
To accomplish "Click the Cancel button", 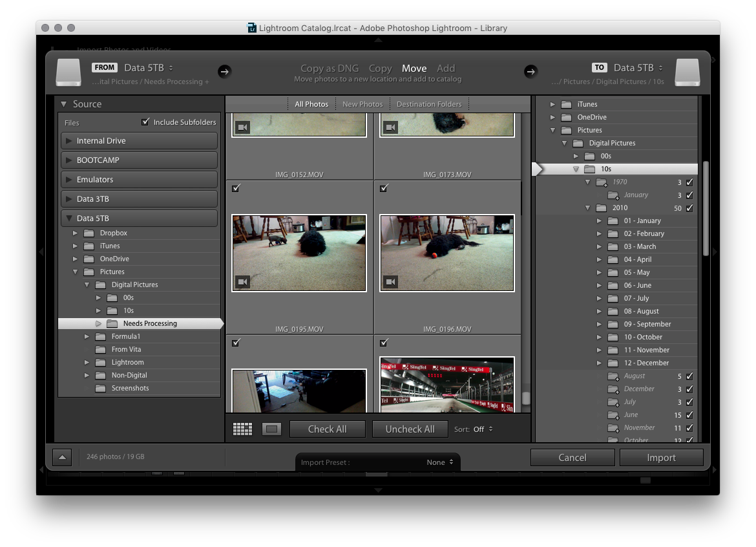I will [572, 457].
